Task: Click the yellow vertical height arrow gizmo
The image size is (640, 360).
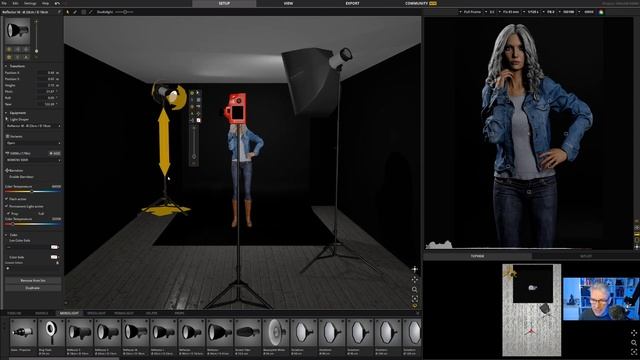Action: click(x=164, y=142)
